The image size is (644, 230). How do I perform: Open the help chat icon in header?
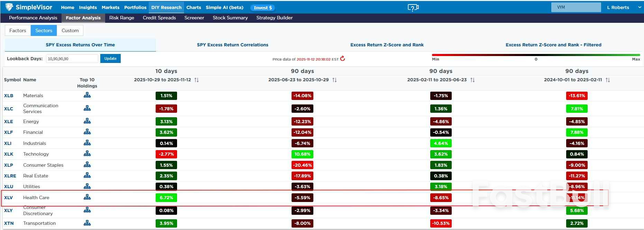(x=413, y=7)
